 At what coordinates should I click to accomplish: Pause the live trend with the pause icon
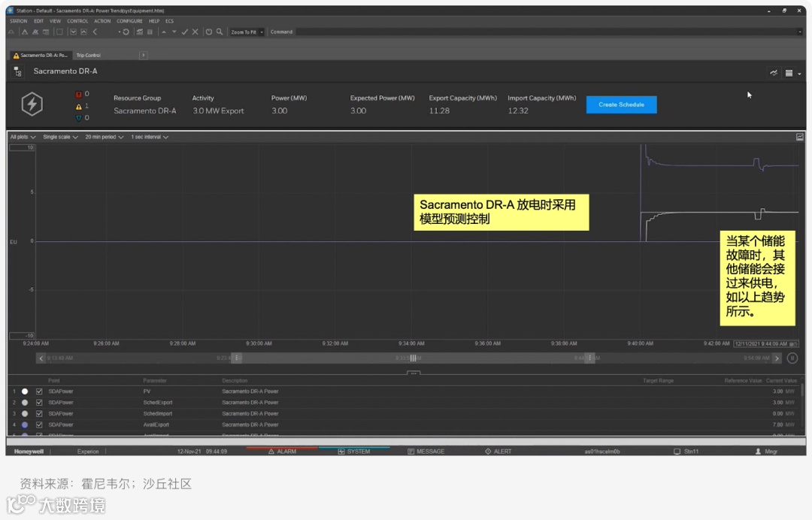click(792, 358)
